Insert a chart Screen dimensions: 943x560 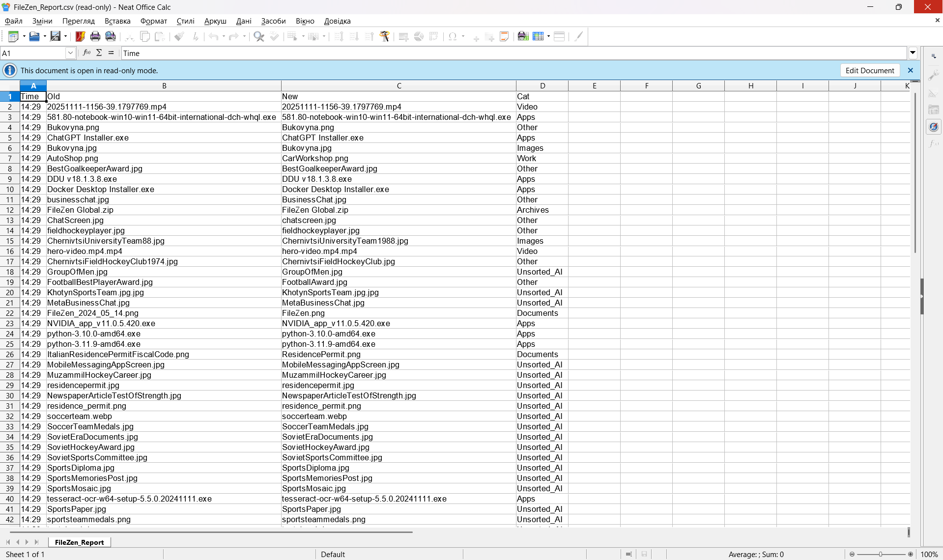coord(418,36)
